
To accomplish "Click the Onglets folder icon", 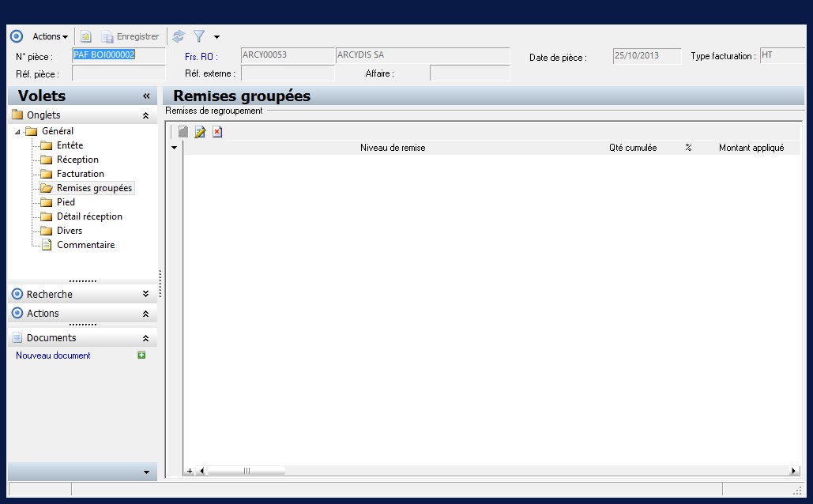I will click(17, 115).
